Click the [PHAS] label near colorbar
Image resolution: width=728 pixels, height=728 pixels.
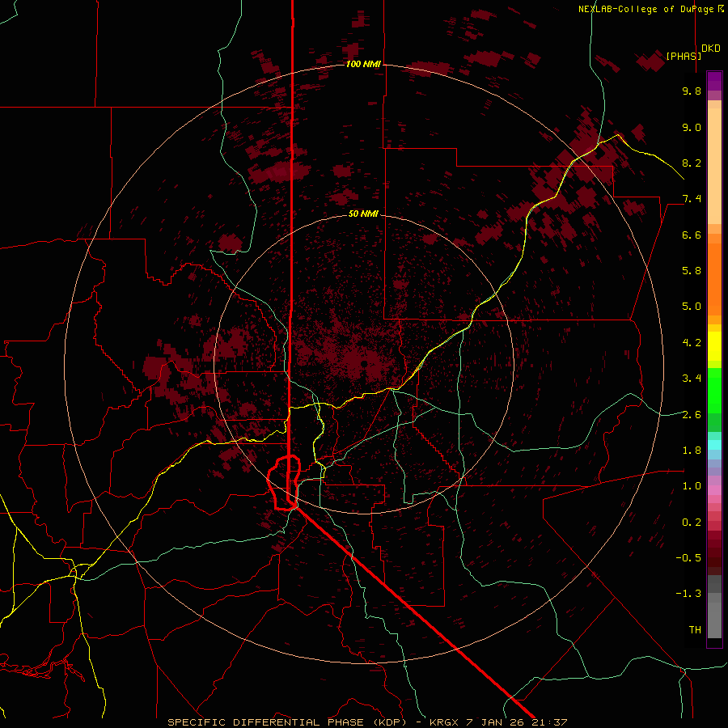(x=684, y=56)
